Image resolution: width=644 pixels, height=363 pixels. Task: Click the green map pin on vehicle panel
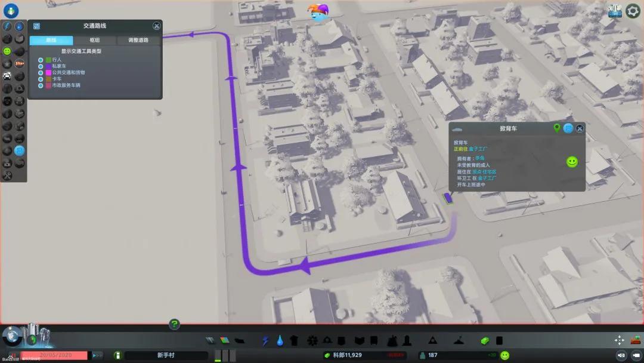click(x=557, y=128)
